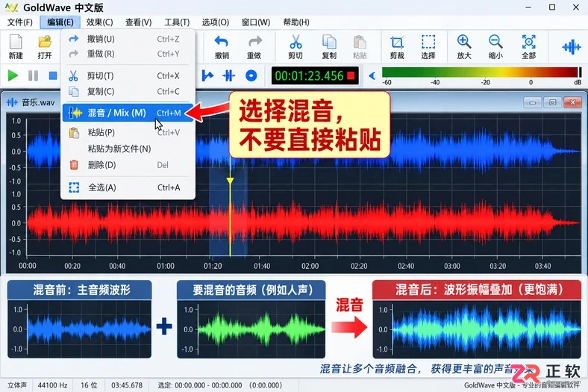Click the Copy (复制) toolbar icon

(329, 42)
